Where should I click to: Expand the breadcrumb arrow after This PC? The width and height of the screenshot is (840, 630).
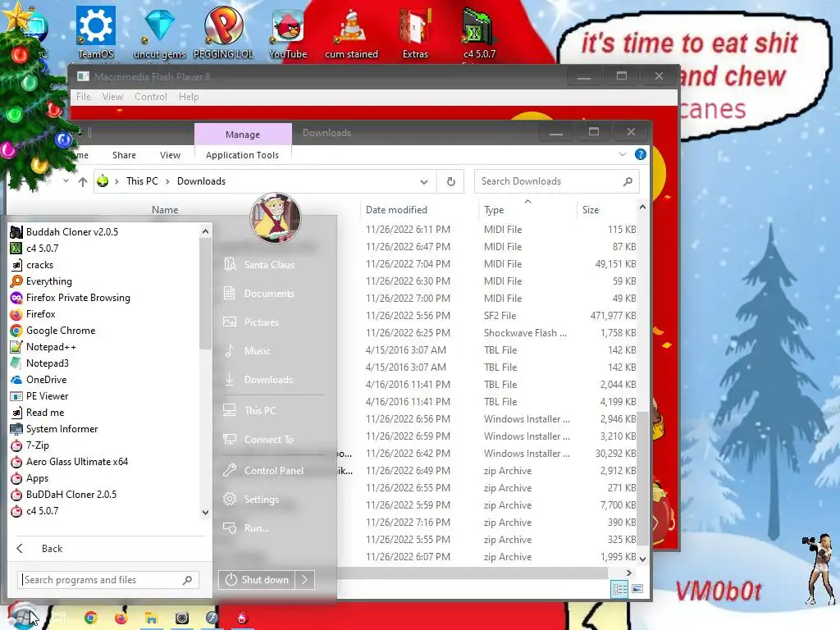(x=167, y=181)
